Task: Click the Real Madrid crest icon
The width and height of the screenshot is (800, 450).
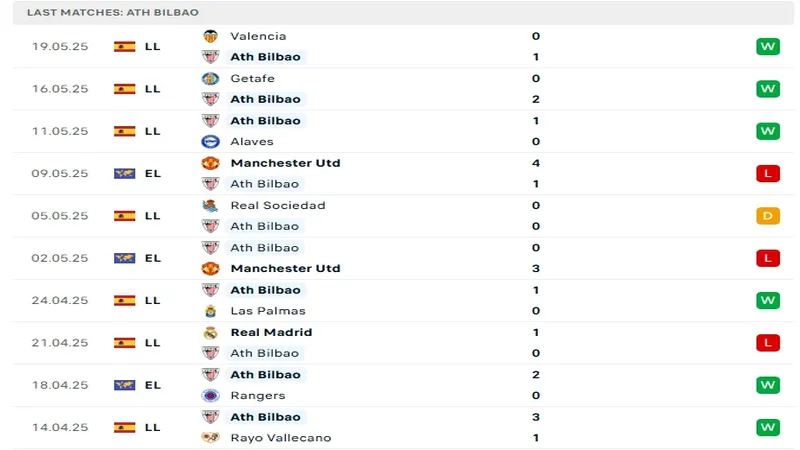Action: (x=210, y=332)
